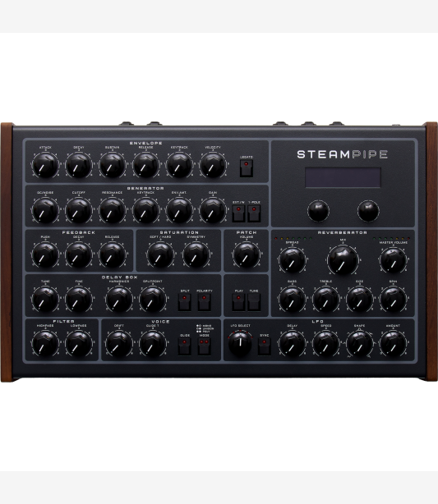Click the LFO Speed knob
The height and width of the screenshot is (504, 438).
(325, 344)
